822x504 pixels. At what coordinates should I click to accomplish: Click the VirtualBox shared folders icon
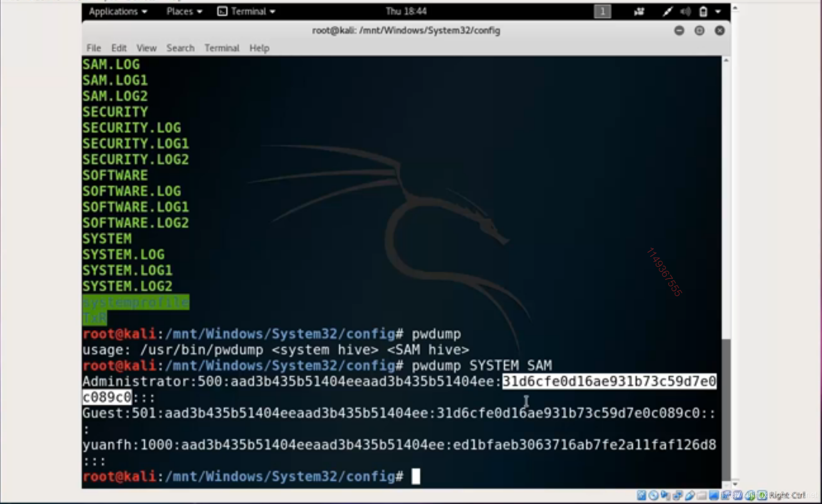[701, 495]
